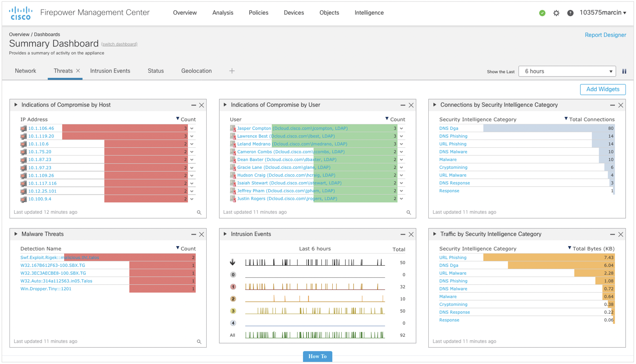The width and height of the screenshot is (636, 364).
Task: Minimize the Intrusion Events widget
Action: 403,234
